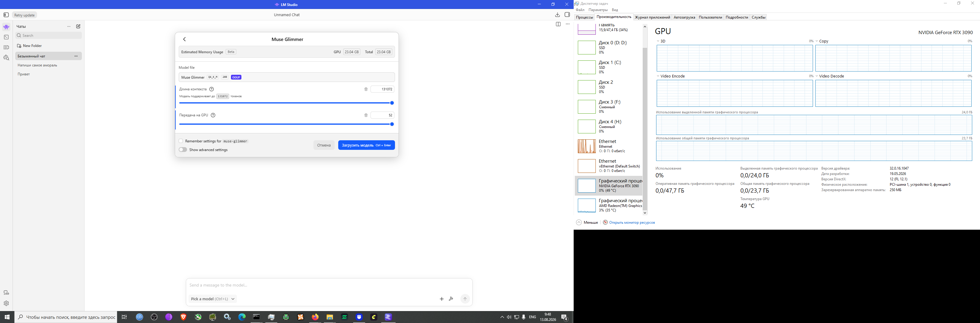Click the Retry update button

24,15
